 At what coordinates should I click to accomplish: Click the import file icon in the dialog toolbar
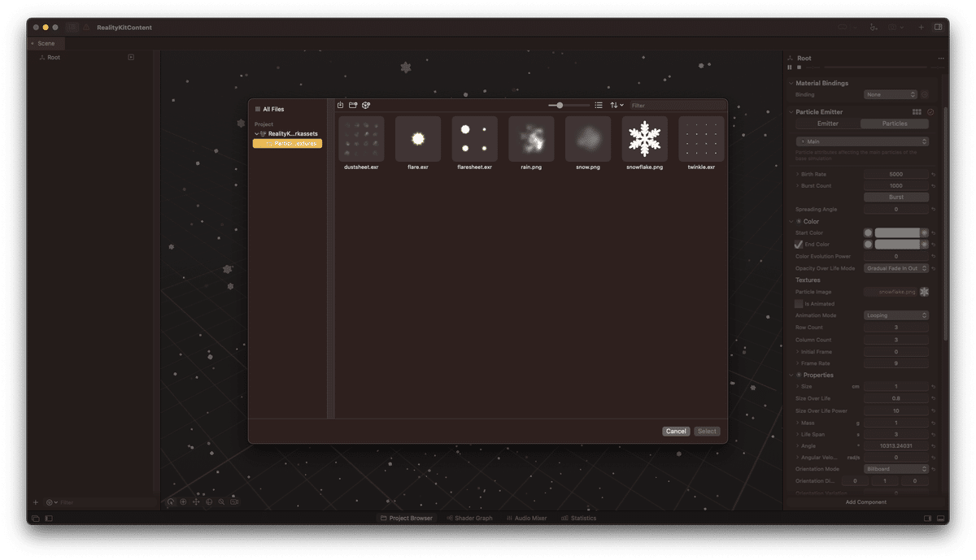coord(341,105)
